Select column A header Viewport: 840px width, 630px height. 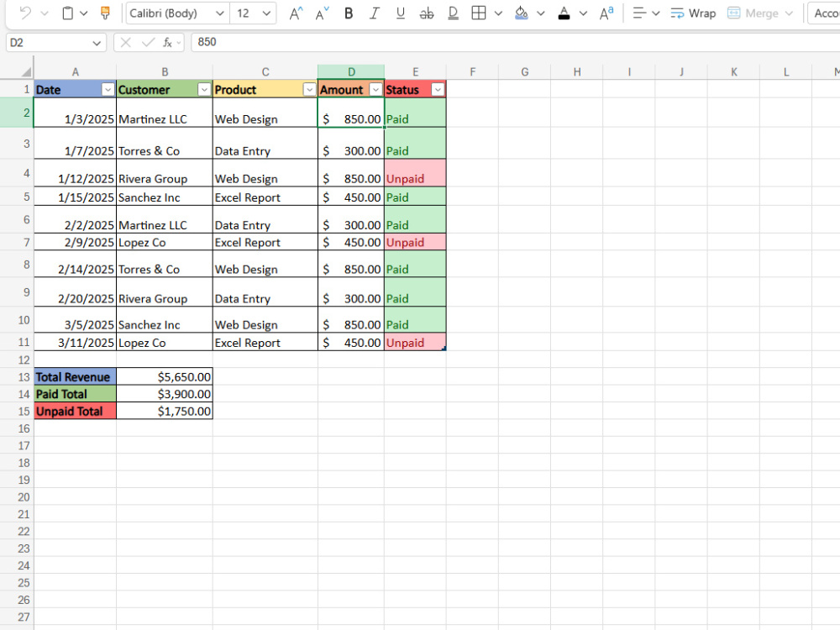point(75,71)
